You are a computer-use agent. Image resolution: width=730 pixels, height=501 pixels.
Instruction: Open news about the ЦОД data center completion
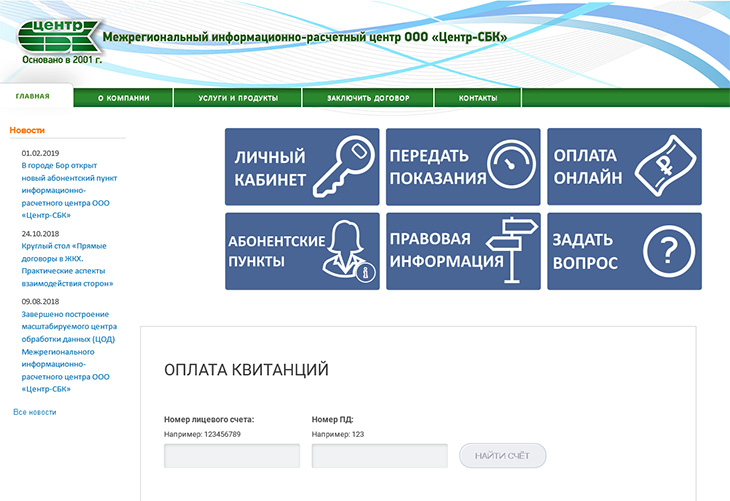point(69,352)
